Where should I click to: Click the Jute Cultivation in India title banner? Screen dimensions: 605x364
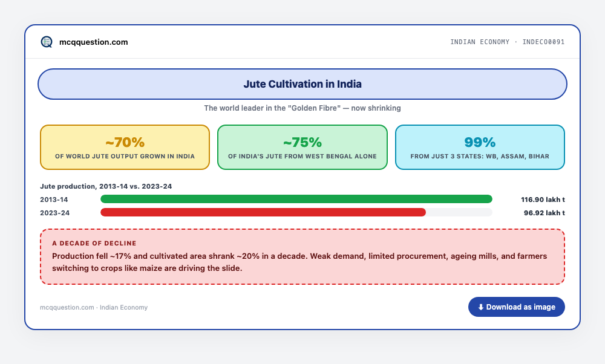tap(302, 84)
